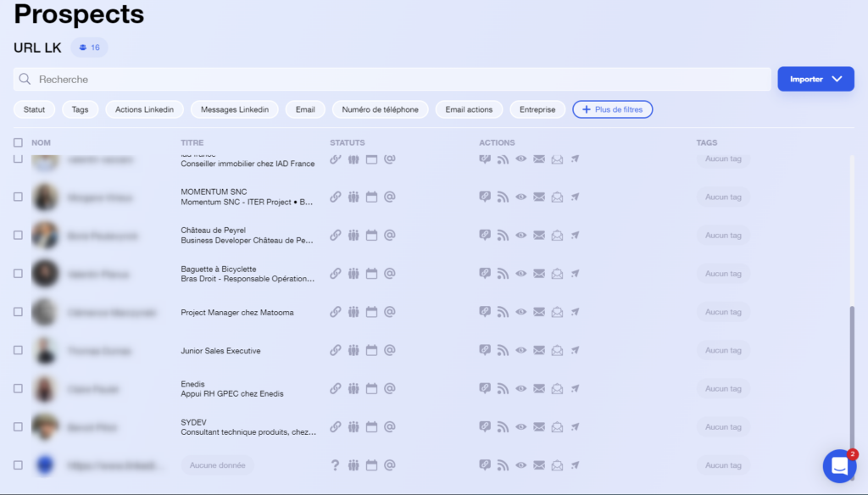
Task: Open the Intercom chat bubble with notification badge
Action: tap(840, 466)
